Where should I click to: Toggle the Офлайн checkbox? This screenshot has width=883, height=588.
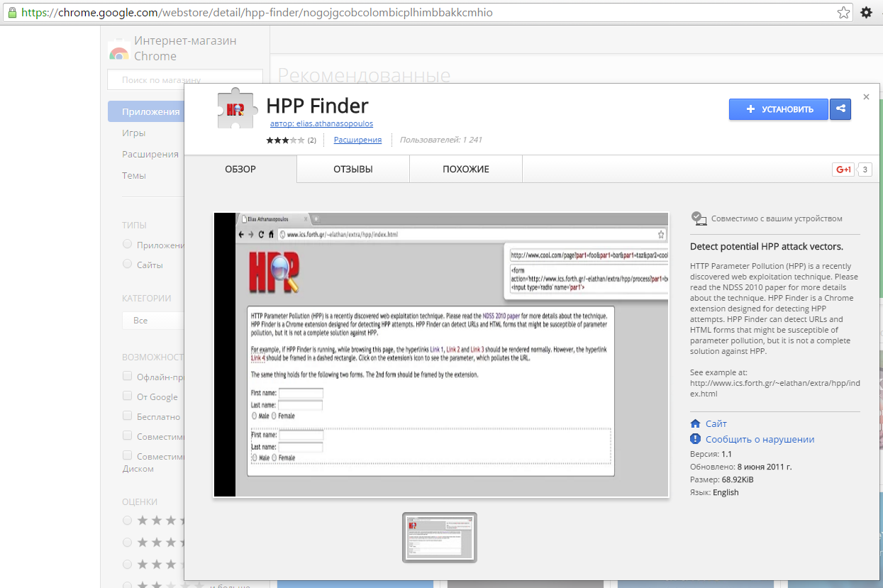(x=128, y=376)
